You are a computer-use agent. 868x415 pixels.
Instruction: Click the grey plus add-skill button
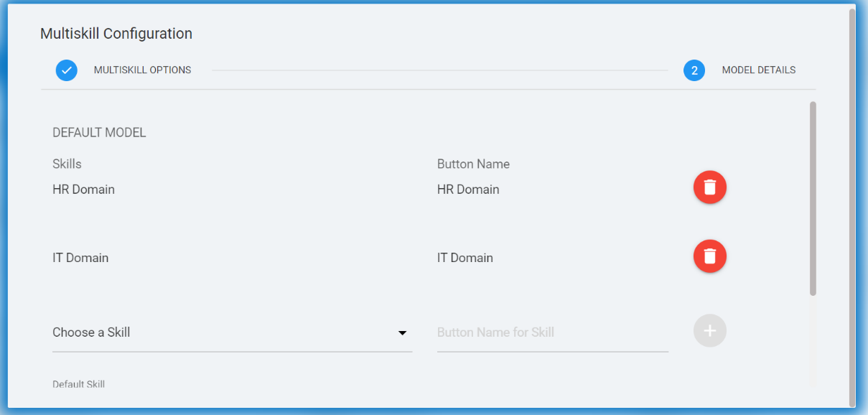point(709,331)
